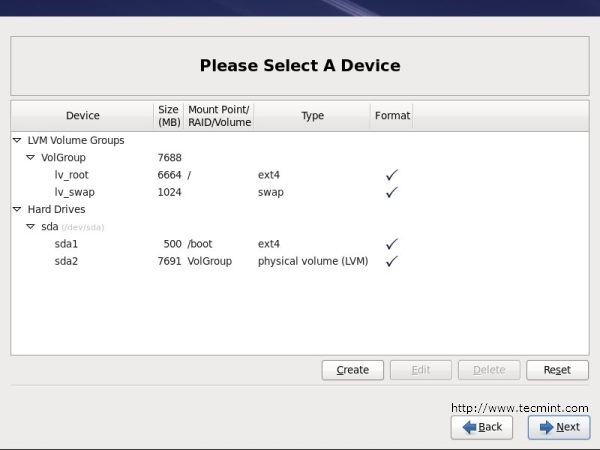The height and width of the screenshot is (450, 600).
Task: Select the sda1 partition row
Action: tap(300, 244)
